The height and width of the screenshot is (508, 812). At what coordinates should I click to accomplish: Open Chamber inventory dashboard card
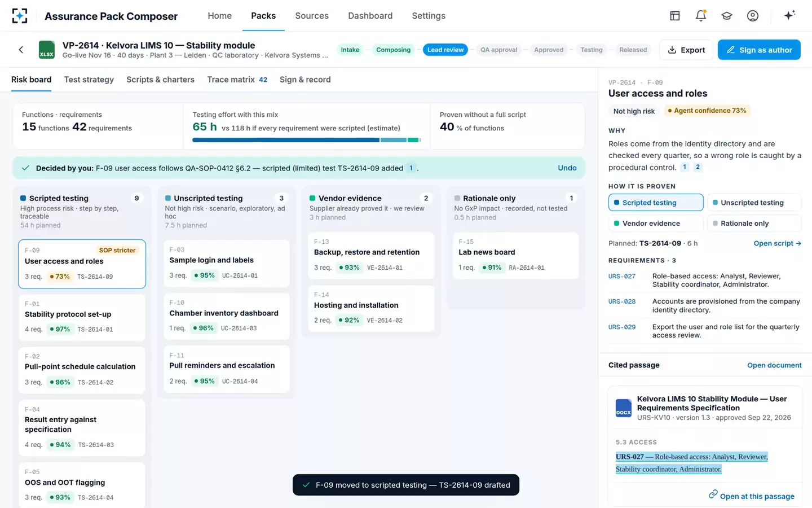227,316
